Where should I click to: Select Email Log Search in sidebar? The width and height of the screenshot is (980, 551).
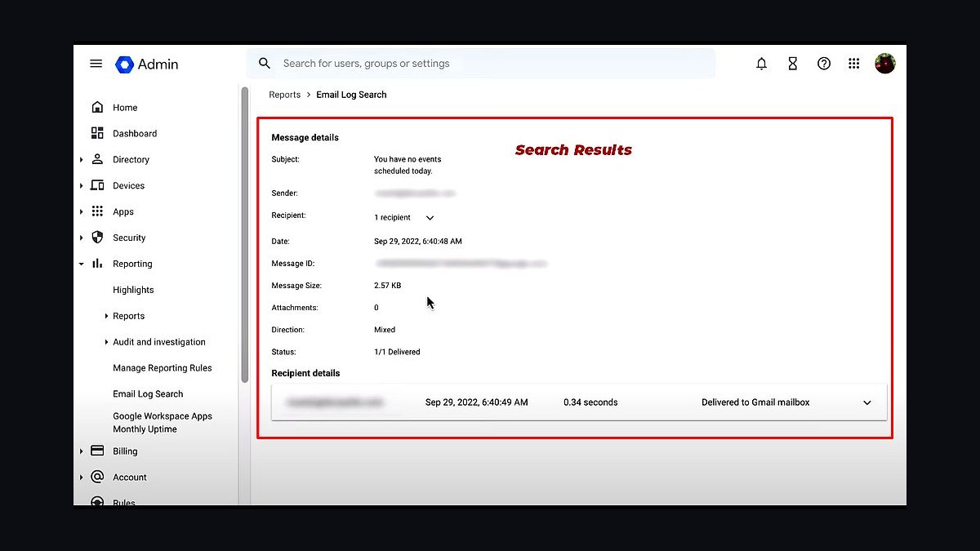148,393
